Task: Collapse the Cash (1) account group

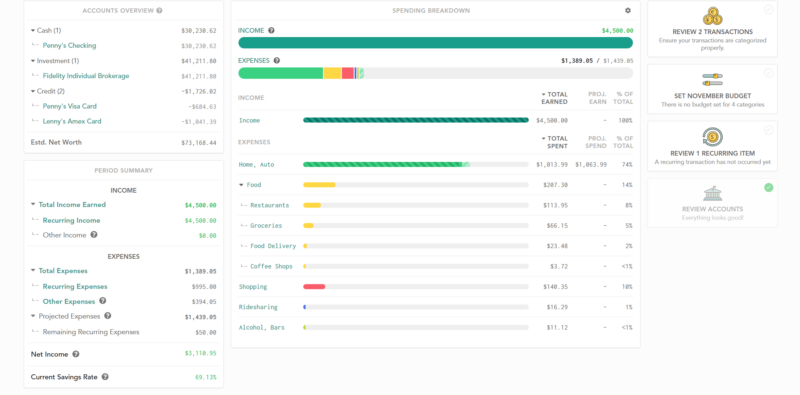Action: pos(33,31)
